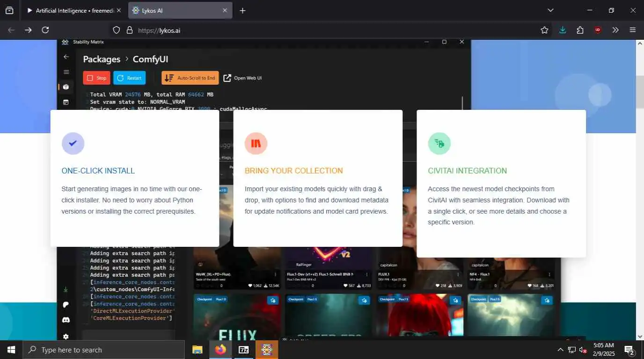Open the Firefox downloads panel

[563, 30]
